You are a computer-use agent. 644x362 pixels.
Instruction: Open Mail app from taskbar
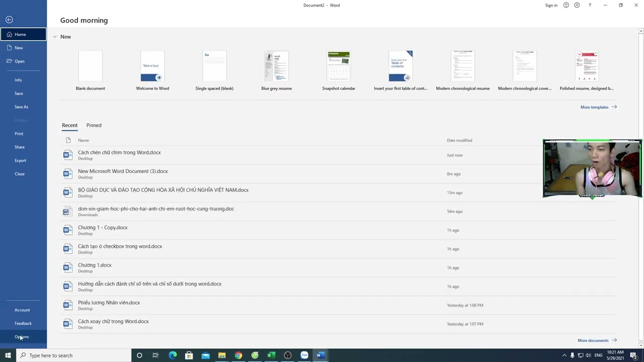click(205, 355)
